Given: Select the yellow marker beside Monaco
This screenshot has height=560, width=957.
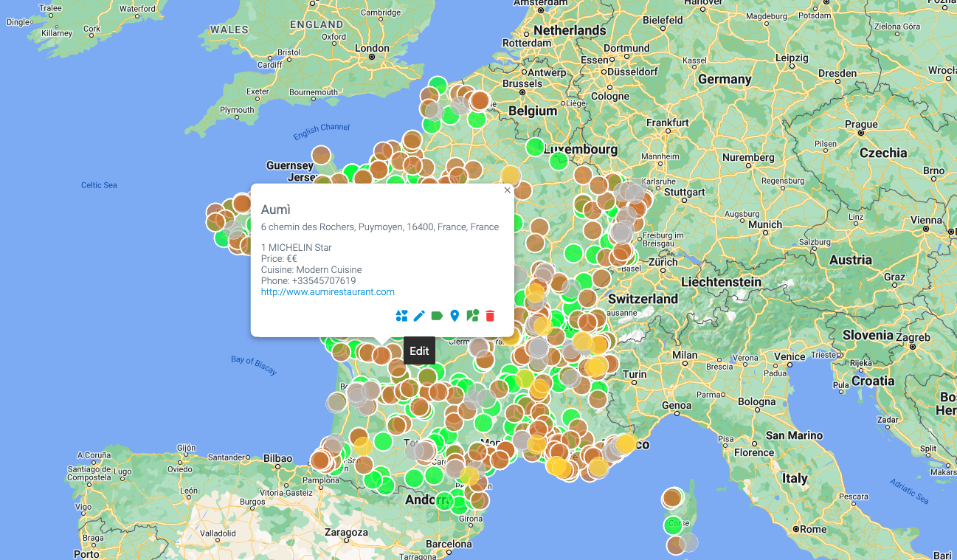Looking at the screenshot, I should 626,443.
